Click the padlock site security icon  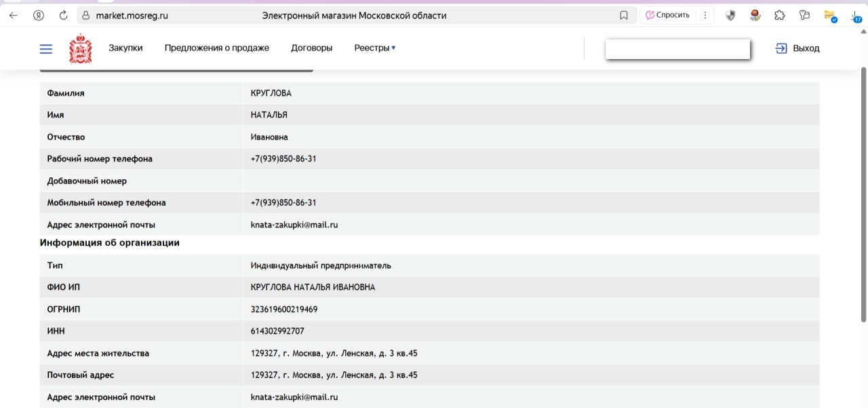pos(85,15)
